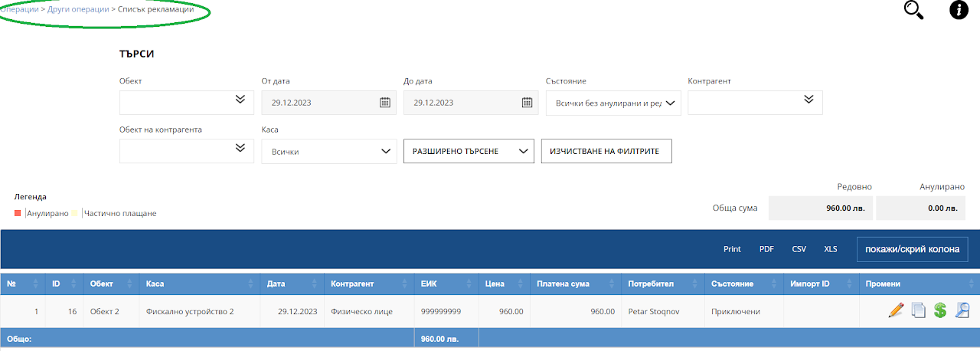Open the search magnifier icon at top

[914, 10]
